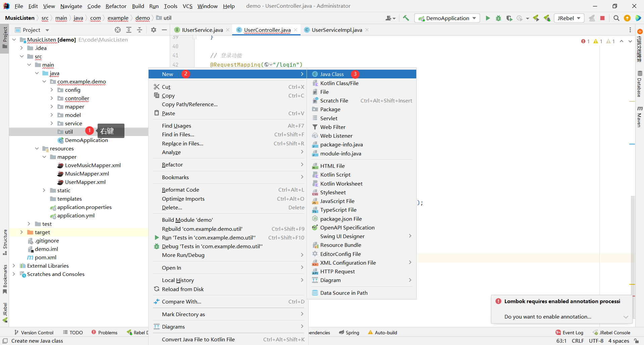The image size is (644, 345).
Task: Hide the Project tool window
Action: coord(164,30)
